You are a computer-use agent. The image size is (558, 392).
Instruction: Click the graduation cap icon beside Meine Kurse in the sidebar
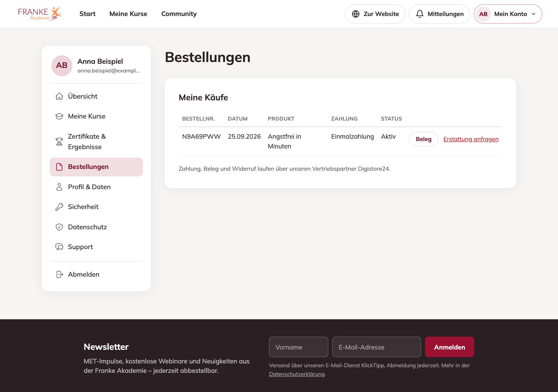pos(59,116)
